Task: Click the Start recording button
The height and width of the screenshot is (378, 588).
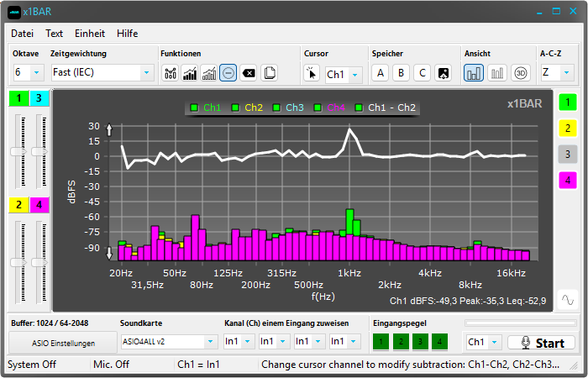Action: click(542, 343)
